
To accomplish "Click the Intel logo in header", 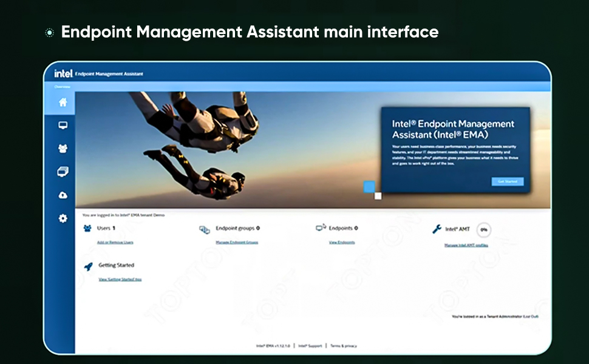I will (x=63, y=73).
